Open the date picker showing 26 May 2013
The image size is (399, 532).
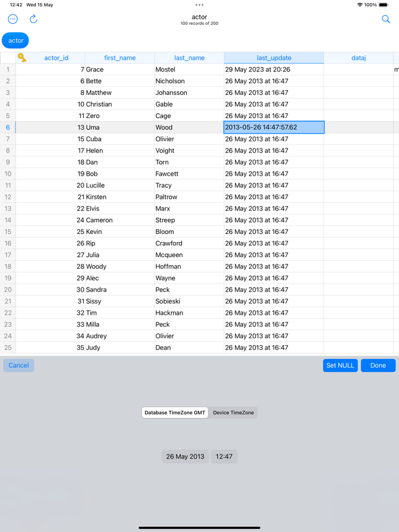pos(185,456)
